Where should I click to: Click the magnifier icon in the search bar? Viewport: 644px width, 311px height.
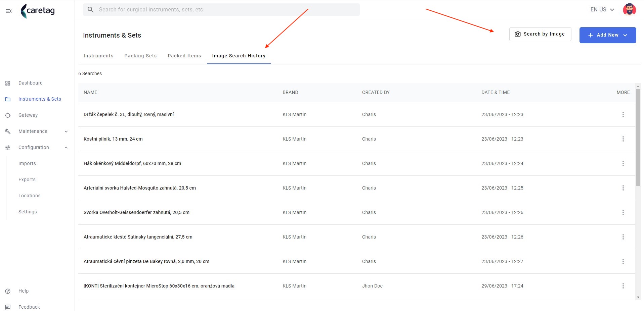pyautogui.click(x=90, y=10)
